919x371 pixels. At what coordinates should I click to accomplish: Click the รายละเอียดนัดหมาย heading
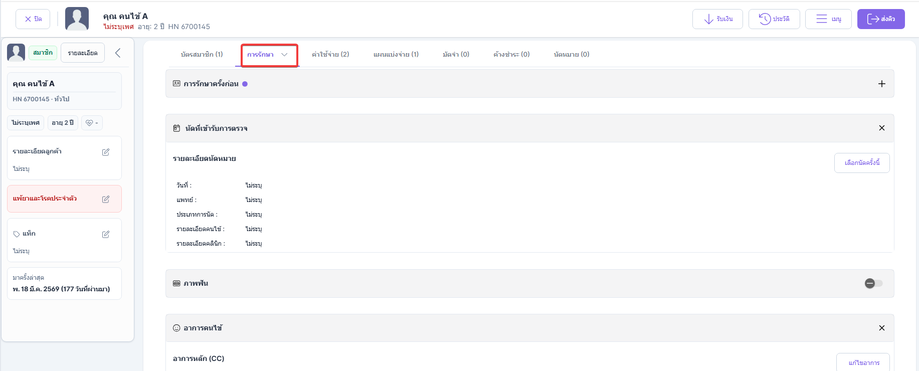coord(205,158)
